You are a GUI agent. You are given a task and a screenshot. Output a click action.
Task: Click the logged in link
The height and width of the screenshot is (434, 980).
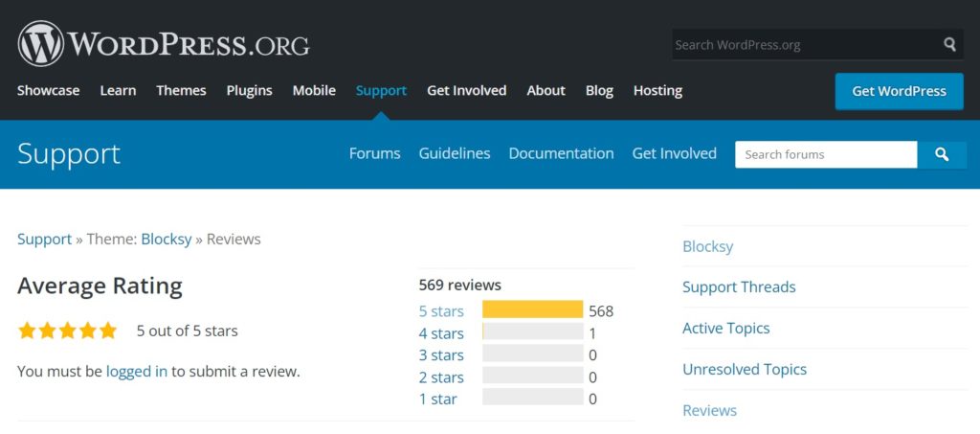point(137,372)
